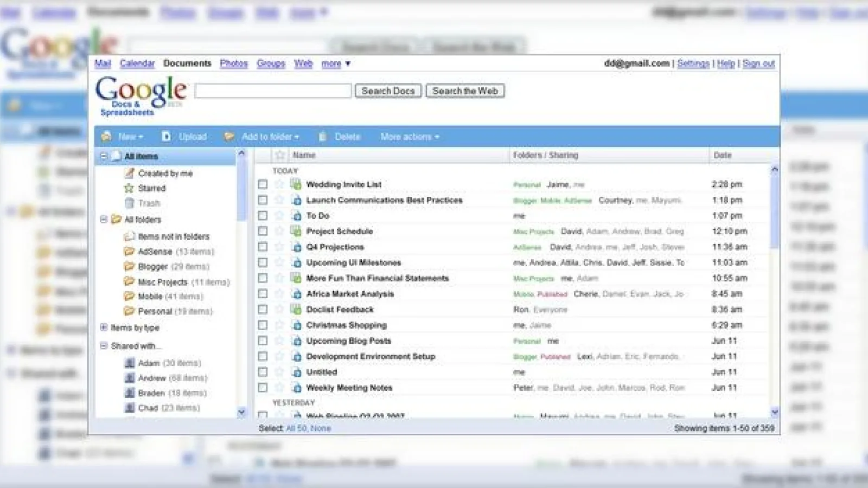Click document icon for Weekly Meeting Notes
This screenshot has height=488, width=868.
tap(296, 388)
